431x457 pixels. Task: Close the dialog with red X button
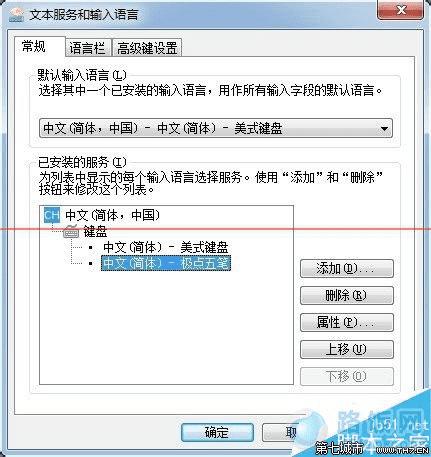pos(401,10)
